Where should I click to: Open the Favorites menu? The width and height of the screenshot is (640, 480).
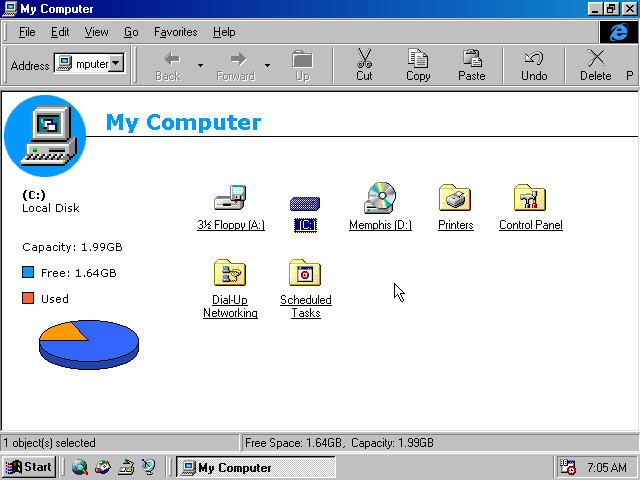(176, 32)
